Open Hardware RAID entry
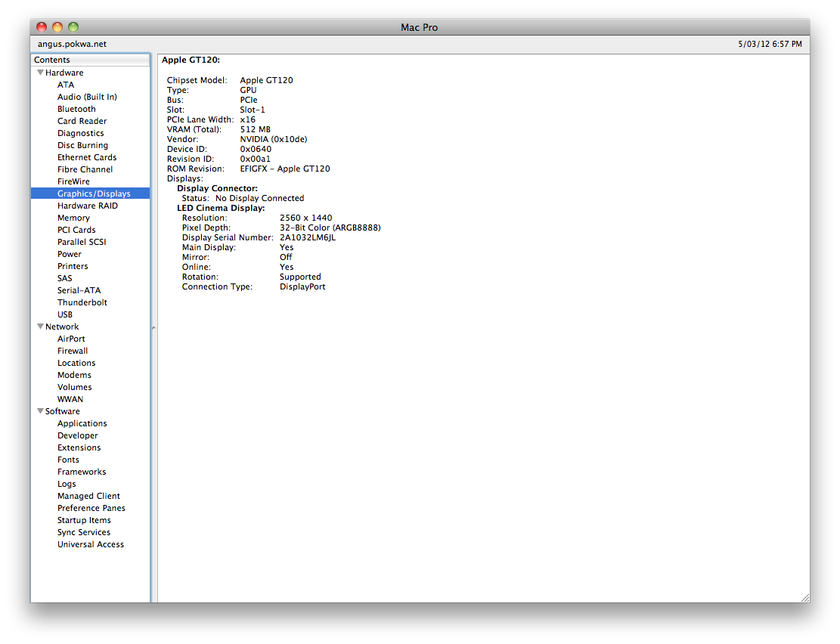This screenshot has width=840, height=644. (x=87, y=206)
